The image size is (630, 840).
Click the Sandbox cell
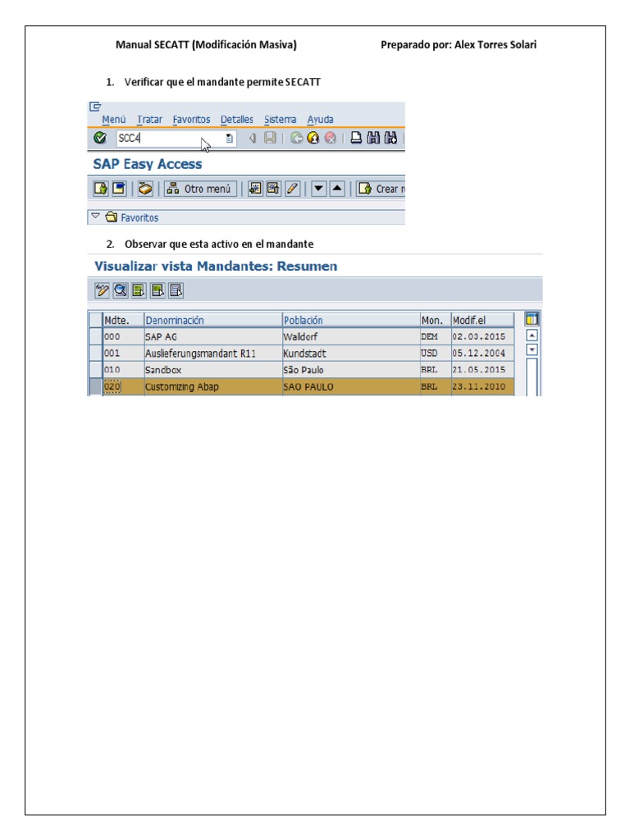pos(213,370)
